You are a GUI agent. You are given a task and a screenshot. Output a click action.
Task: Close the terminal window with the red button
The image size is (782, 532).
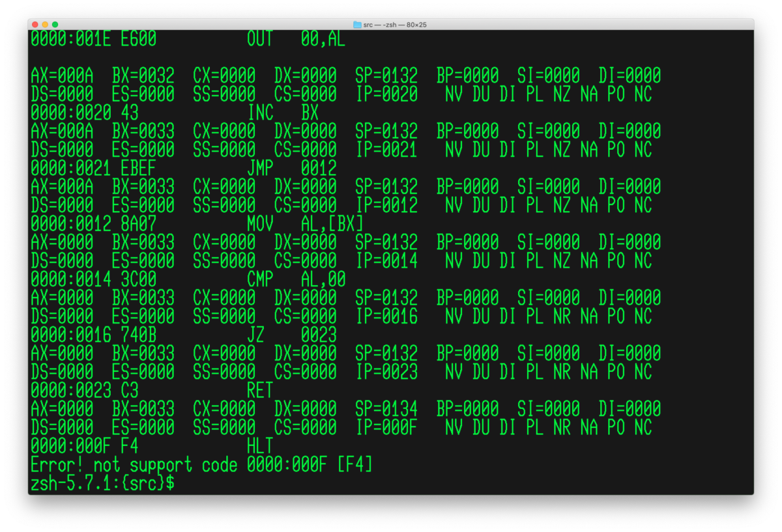(x=35, y=25)
